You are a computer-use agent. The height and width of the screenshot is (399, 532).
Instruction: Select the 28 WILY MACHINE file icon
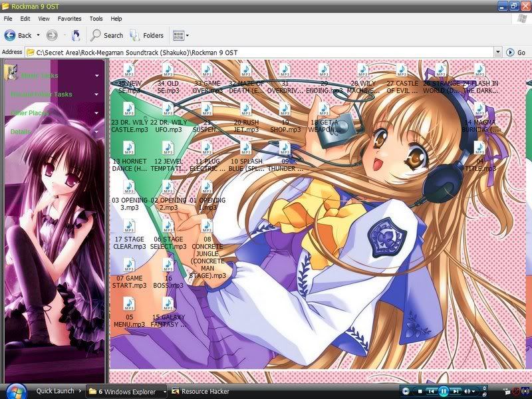pos(363,70)
